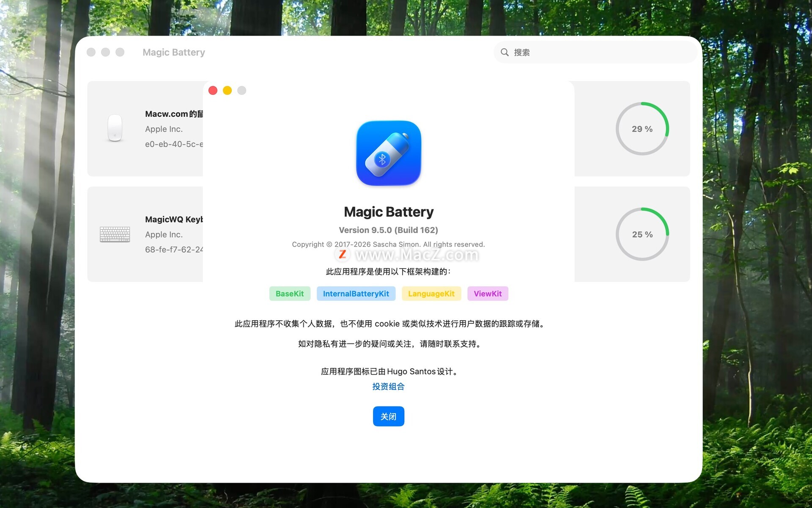The image size is (812, 508).
Task: Click the BaseKit framework tag
Action: (289, 294)
